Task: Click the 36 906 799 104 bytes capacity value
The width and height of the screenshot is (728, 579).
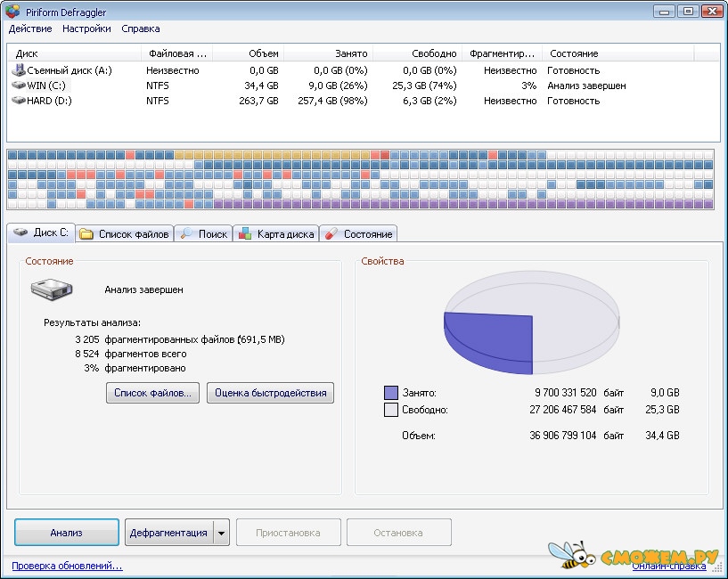Action: point(563,436)
